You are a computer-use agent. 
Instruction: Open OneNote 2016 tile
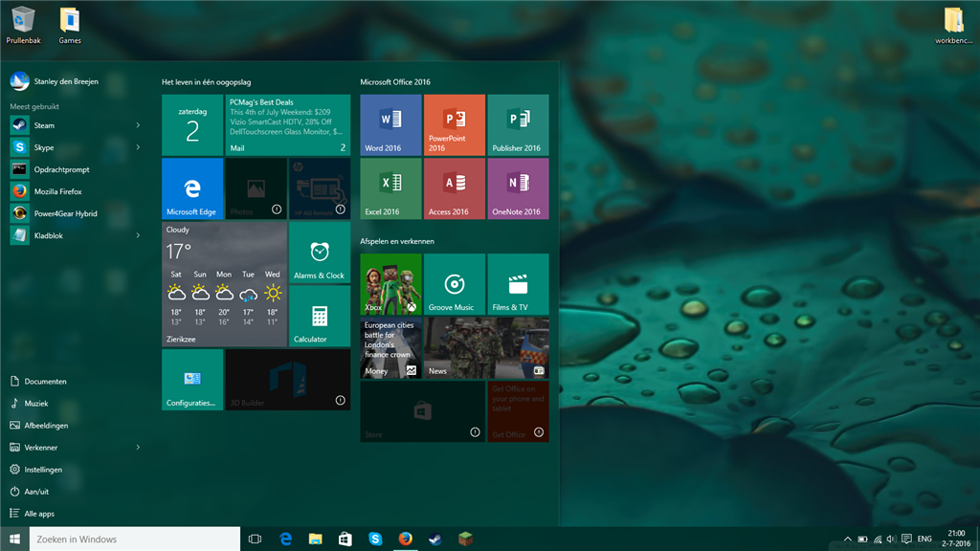[x=518, y=188]
